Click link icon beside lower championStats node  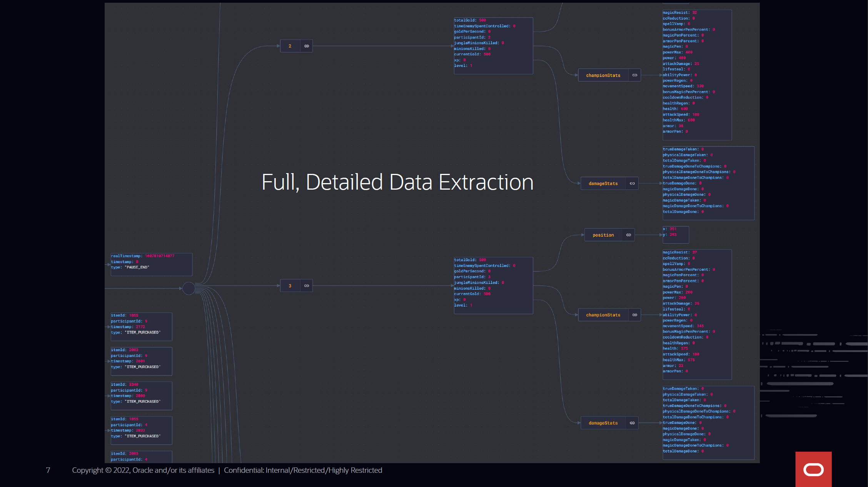pyautogui.click(x=635, y=315)
